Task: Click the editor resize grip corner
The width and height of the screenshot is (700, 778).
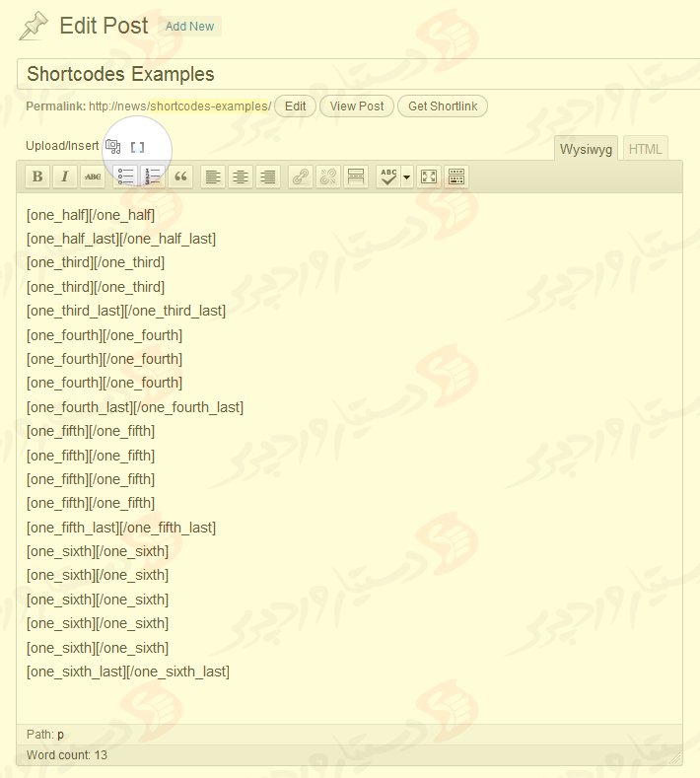Action: 675,757
